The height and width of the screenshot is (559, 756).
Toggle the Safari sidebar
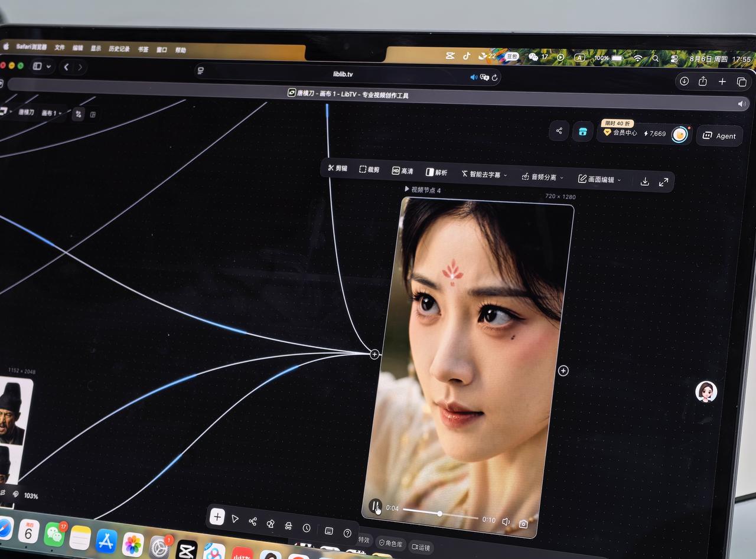[x=37, y=66]
